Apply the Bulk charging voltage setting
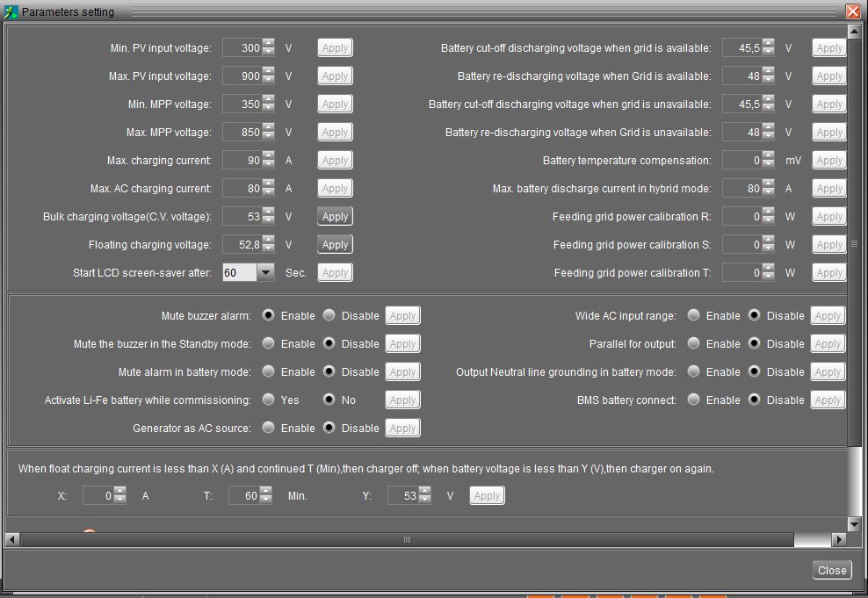 point(335,216)
